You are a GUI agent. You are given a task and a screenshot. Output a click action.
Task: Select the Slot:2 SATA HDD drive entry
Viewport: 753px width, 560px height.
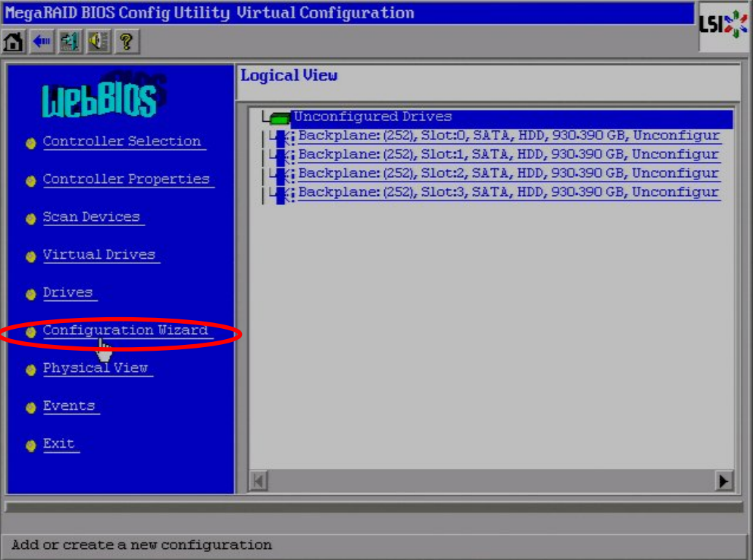(508, 174)
